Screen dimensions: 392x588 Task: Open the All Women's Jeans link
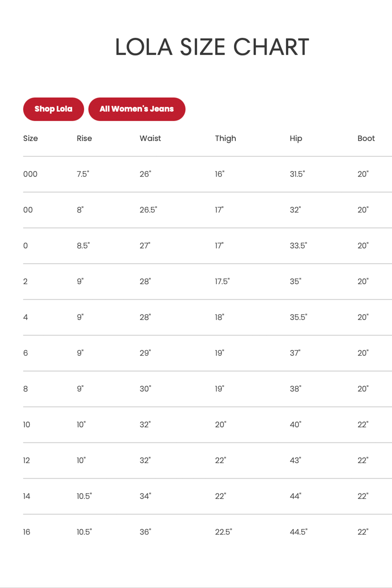pos(137,109)
